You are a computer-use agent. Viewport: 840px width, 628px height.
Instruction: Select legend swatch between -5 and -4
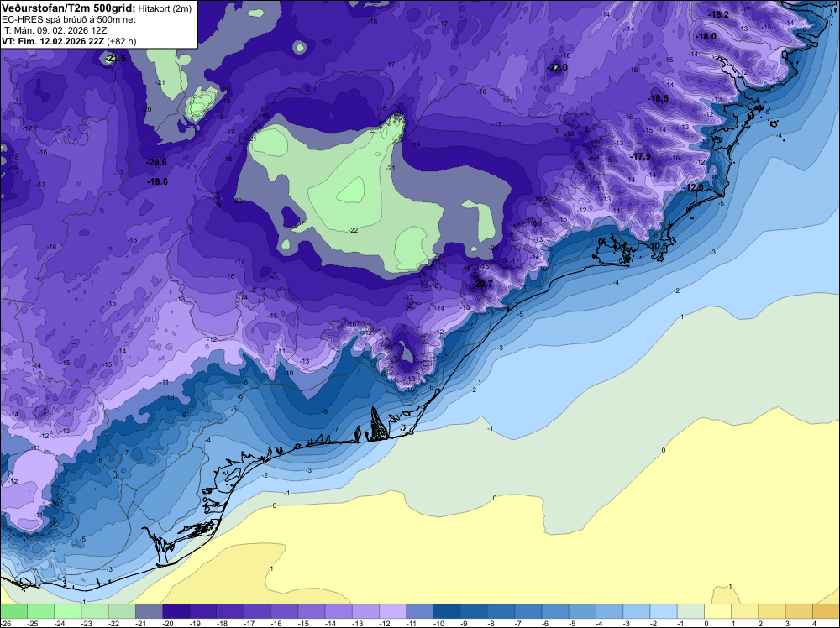click(582, 611)
